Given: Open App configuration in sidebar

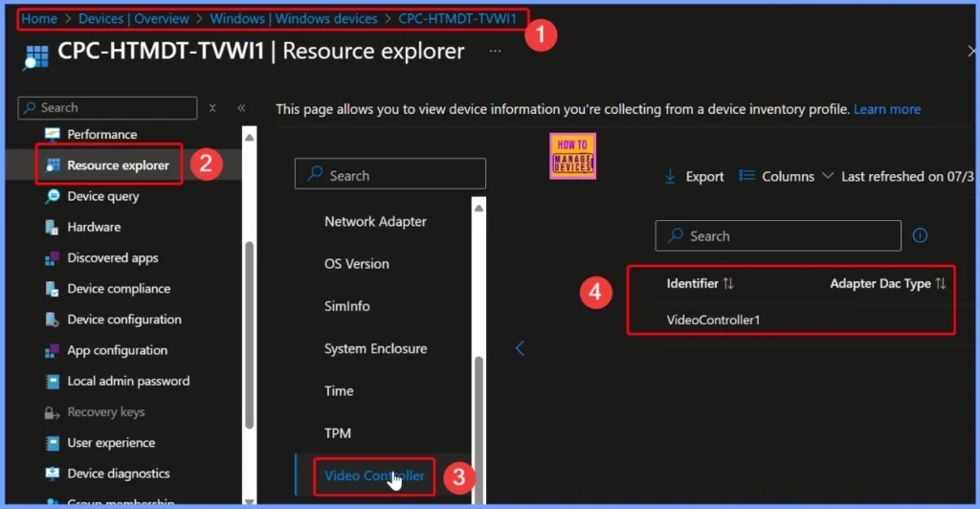Looking at the screenshot, I should pyautogui.click(x=118, y=350).
